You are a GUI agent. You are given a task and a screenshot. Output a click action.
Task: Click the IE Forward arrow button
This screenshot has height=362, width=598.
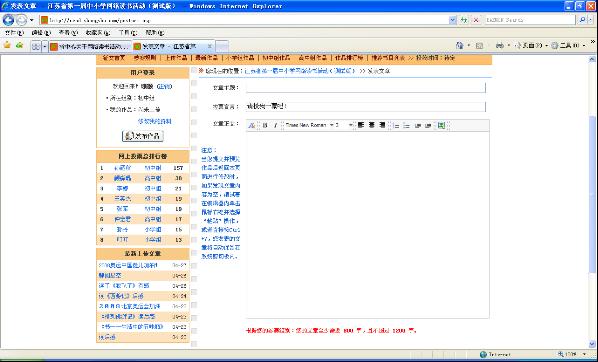pos(21,20)
